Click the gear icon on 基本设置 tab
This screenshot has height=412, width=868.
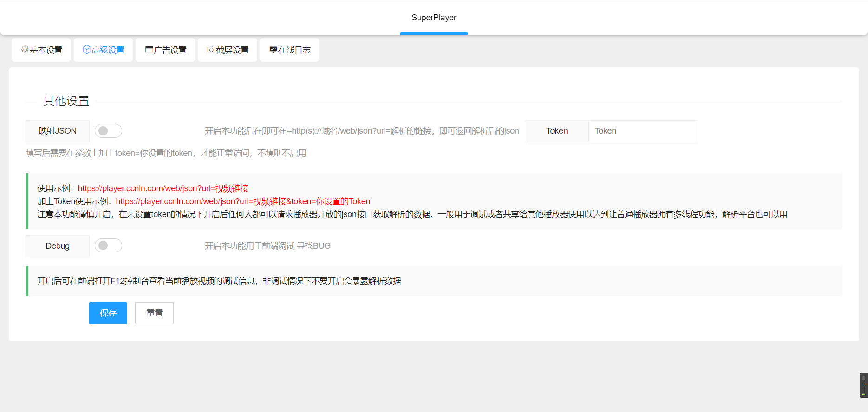click(25, 50)
